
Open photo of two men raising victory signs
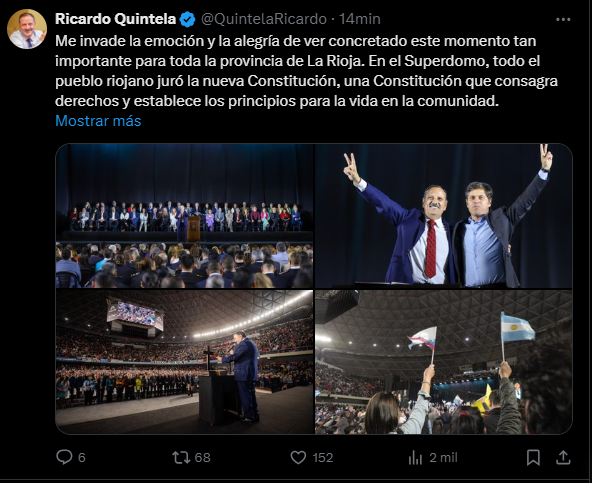[444, 216]
